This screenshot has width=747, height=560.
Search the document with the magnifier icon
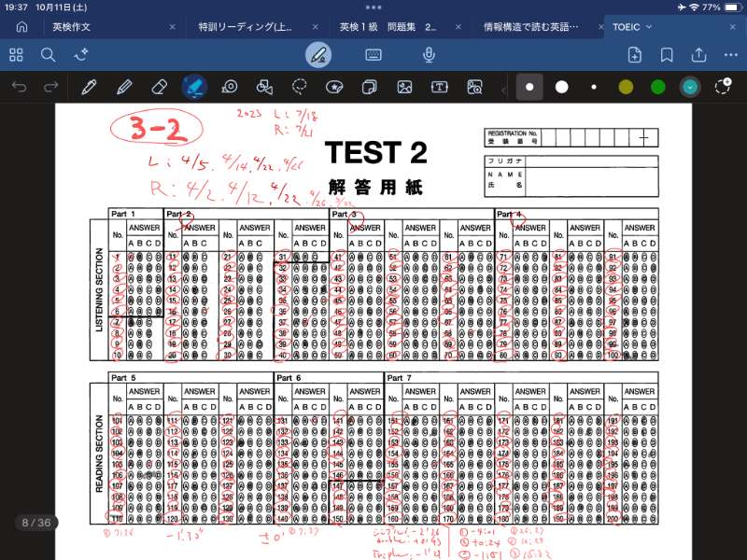(x=48, y=55)
